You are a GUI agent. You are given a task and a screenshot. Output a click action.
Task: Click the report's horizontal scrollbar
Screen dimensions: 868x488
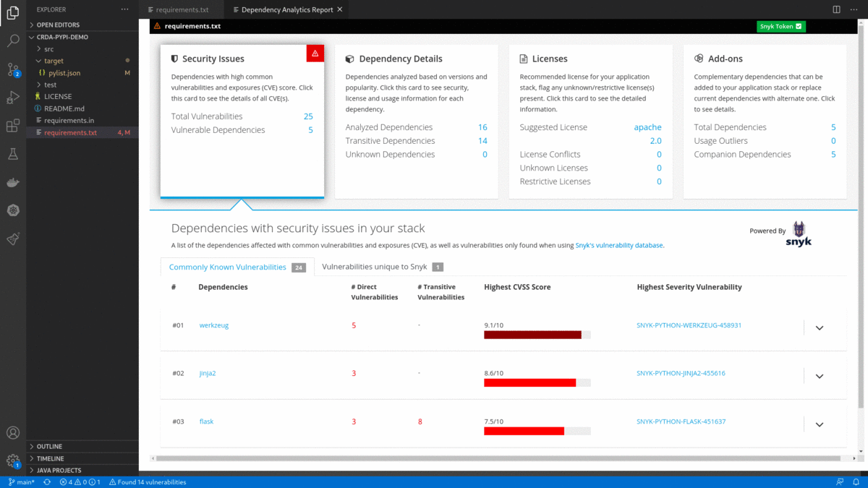coord(498,458)
